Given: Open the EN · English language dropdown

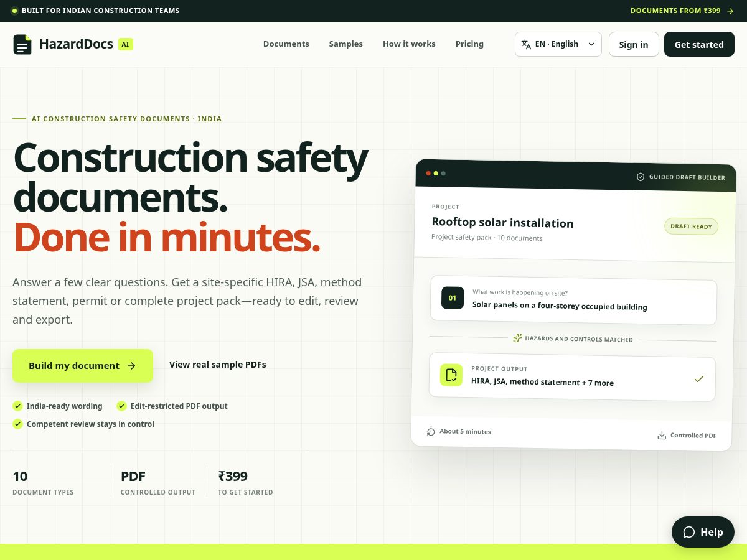Looking at the screenshot, I should point(558,44).
